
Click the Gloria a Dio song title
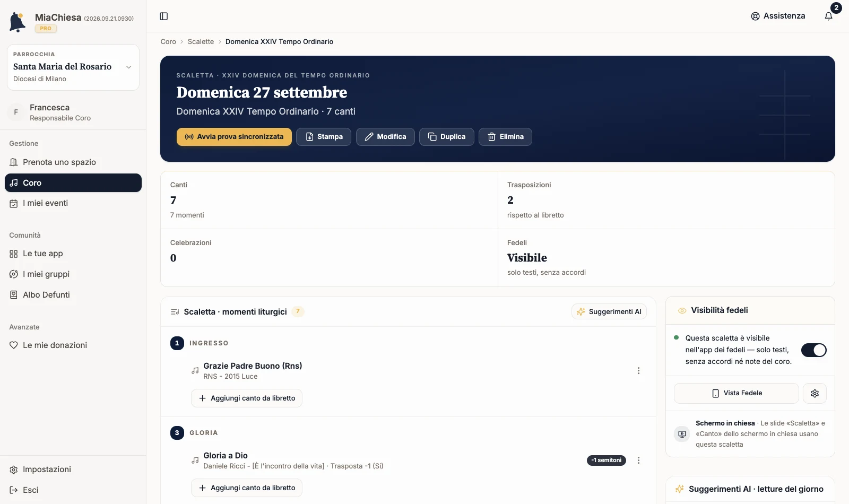226,456
